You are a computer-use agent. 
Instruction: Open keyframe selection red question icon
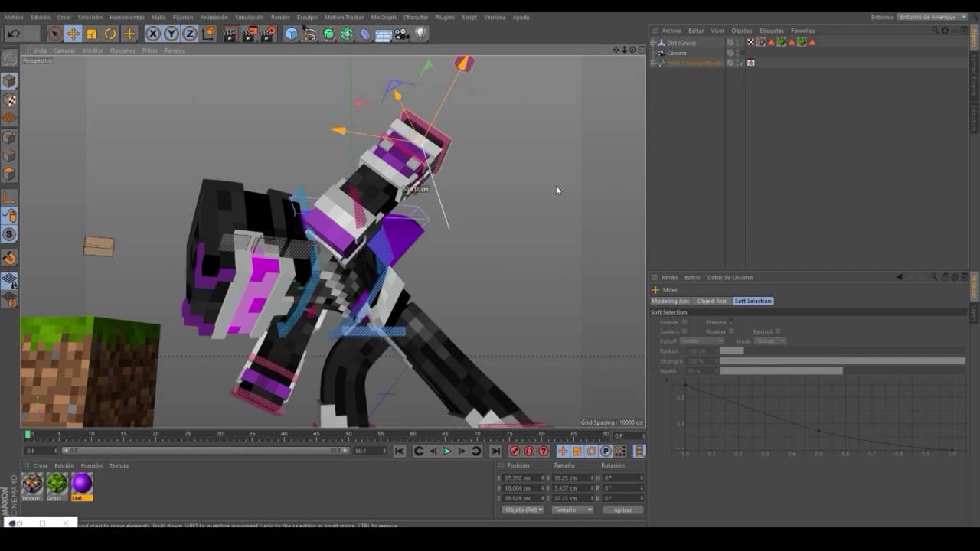[x=544, y=452]
